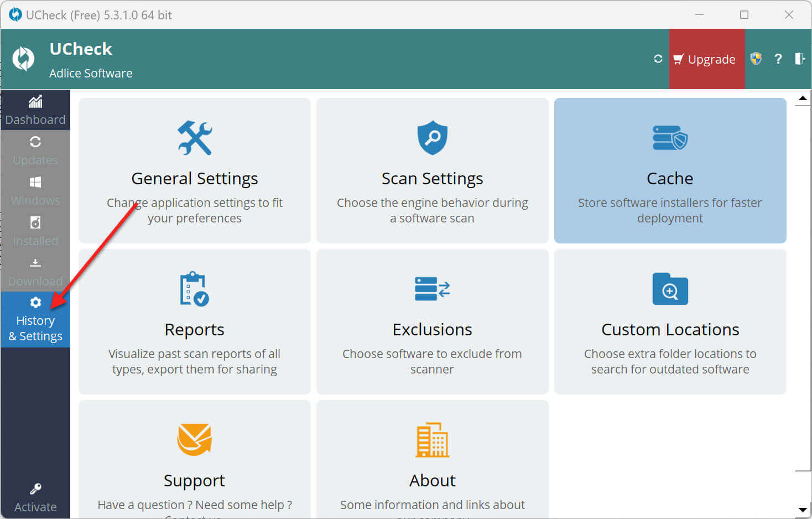Image resolution: width=812 pixels, height=519 pixels.
Task: Maximize the UCheck window
Action: tap(745, 15)
